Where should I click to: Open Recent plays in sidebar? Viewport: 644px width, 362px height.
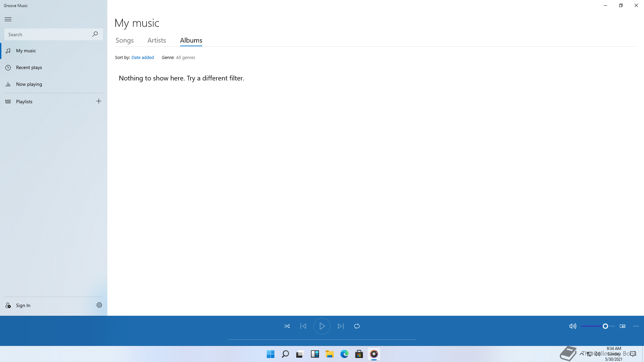54,67
